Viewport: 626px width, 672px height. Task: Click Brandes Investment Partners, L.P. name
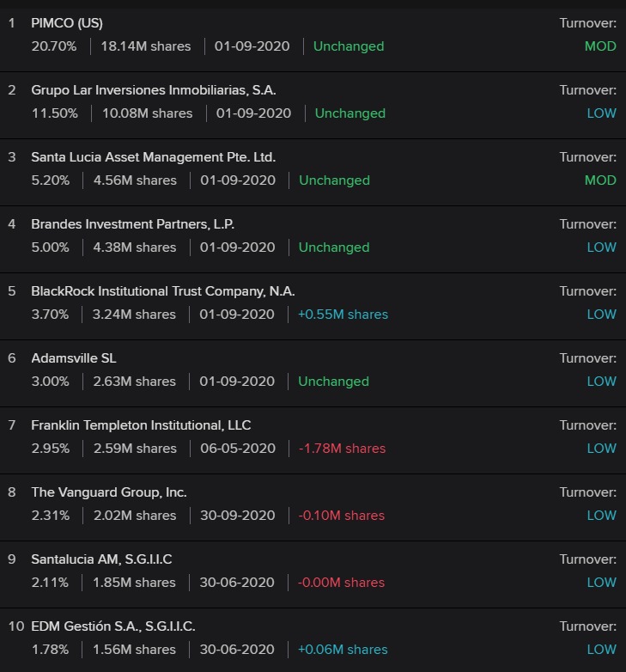pyautogui.click(x=132, y=224)
